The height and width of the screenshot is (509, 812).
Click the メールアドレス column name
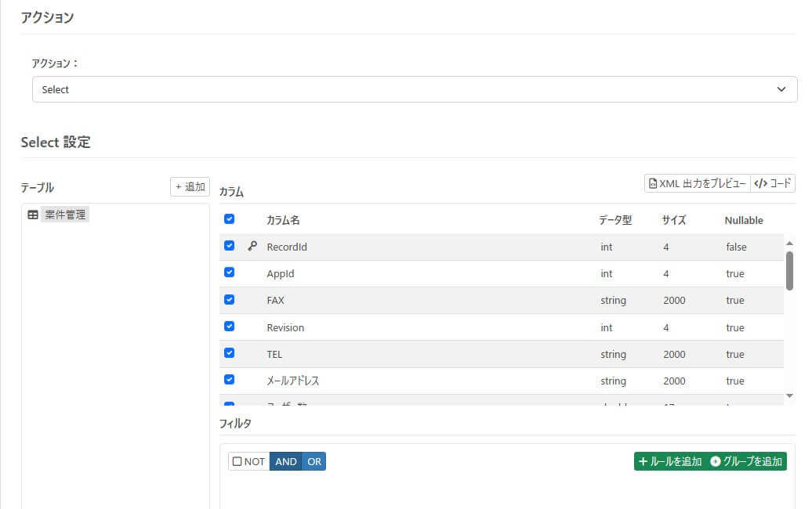pyautogui.click(x=292, y=381)
